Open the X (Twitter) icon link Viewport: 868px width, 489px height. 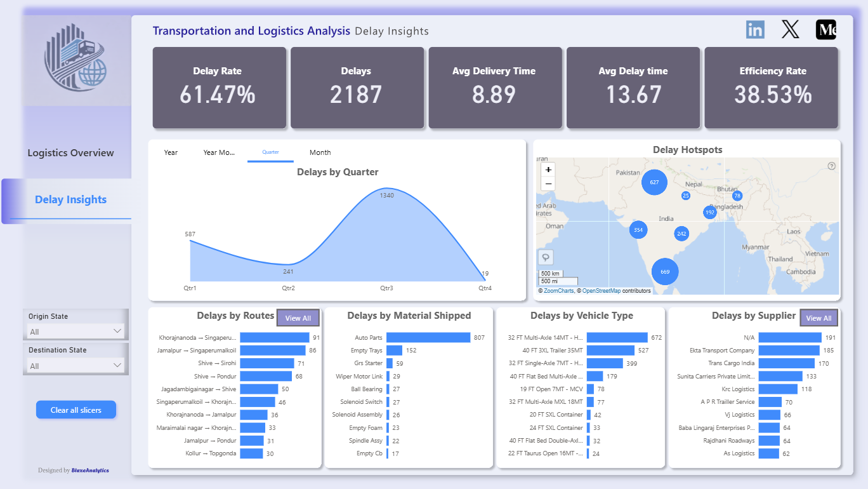(791, 29)
